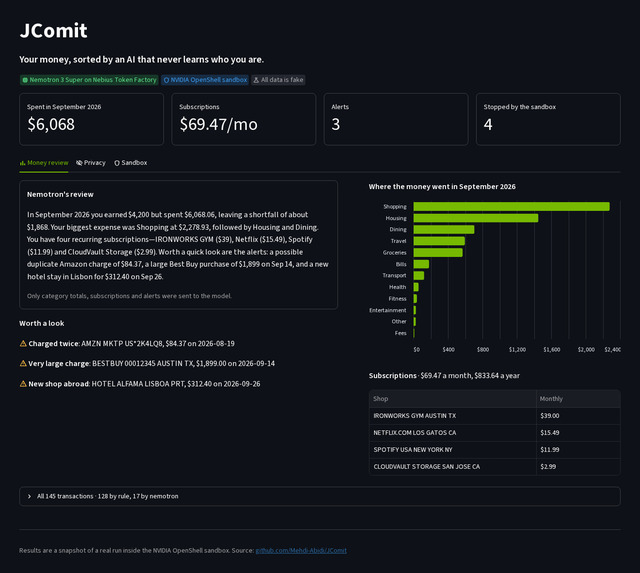
Task: Click the BESTBUY very large charge alert text
Action: coord(151,363)
